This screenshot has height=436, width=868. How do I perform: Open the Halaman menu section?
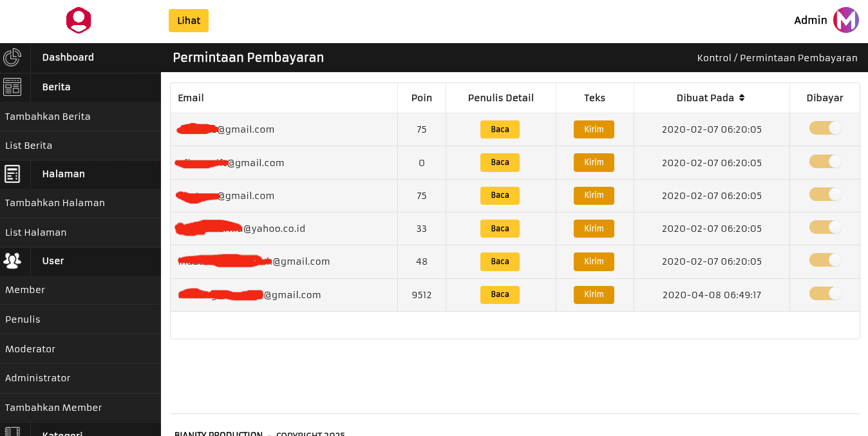coord(63,174)
